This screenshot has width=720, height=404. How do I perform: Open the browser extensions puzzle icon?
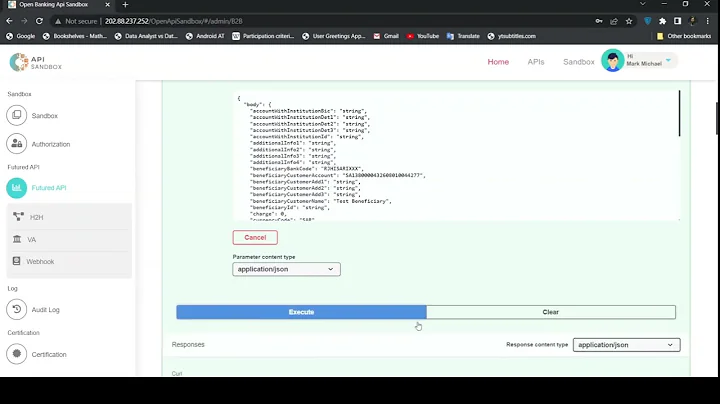pyautogui.click(x=662, y=21)
